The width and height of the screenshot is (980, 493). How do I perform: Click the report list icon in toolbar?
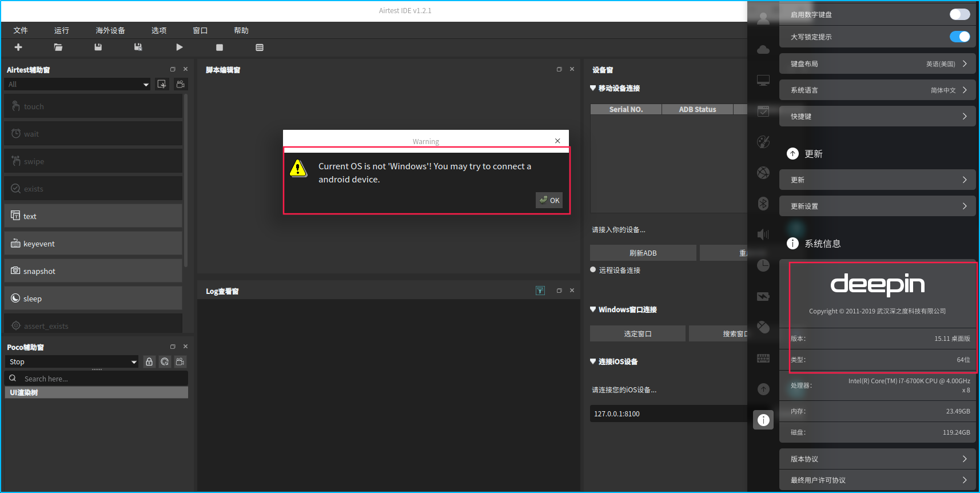[260, 47]
